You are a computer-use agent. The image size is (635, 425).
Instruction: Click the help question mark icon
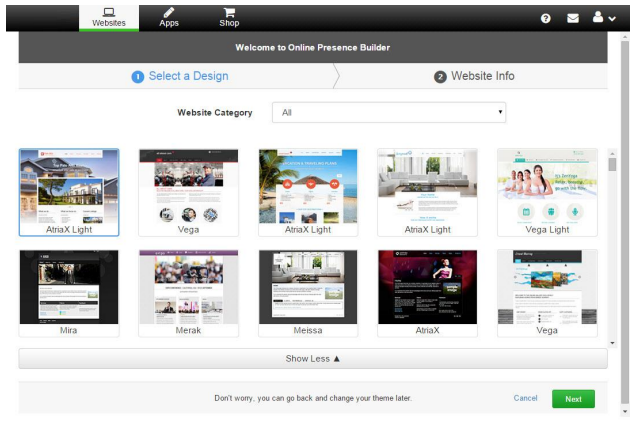546,17
